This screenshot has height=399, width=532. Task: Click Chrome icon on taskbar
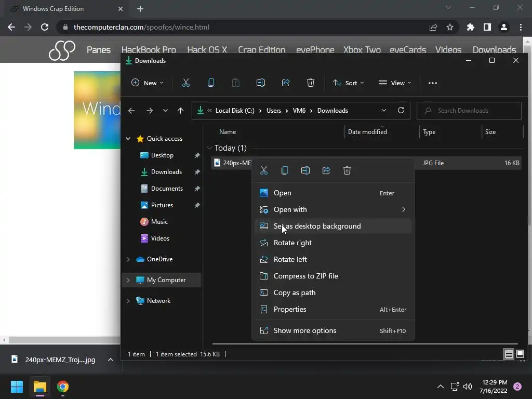[63, 387]
